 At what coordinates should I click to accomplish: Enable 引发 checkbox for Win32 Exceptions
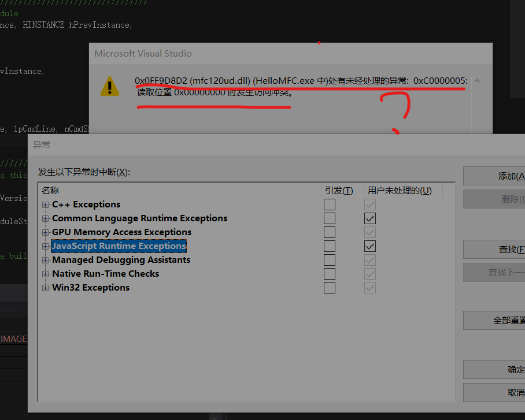point(330,288)
